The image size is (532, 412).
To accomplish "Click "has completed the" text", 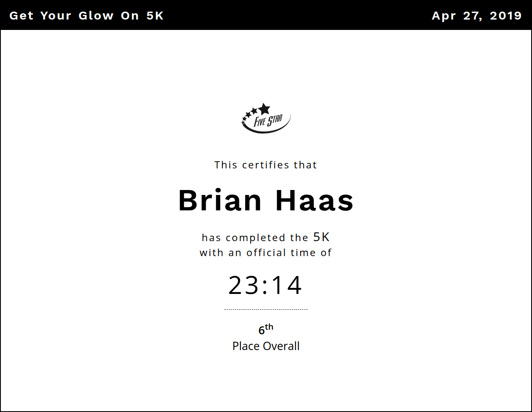I will click(x=255, y=238).
